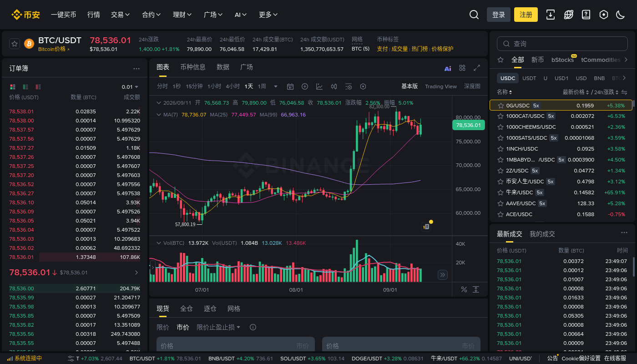Open the chart grid layout icon

(x=462, y=68)
